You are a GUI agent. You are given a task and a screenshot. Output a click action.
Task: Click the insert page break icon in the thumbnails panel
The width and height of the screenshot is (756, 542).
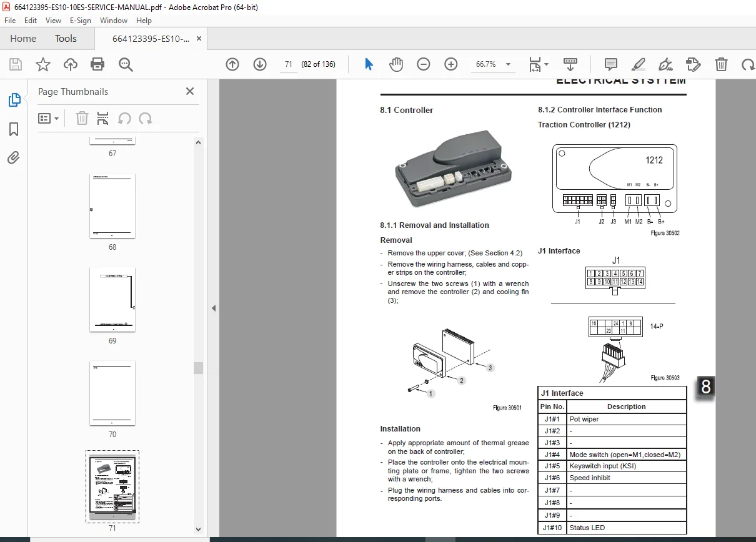103,118
